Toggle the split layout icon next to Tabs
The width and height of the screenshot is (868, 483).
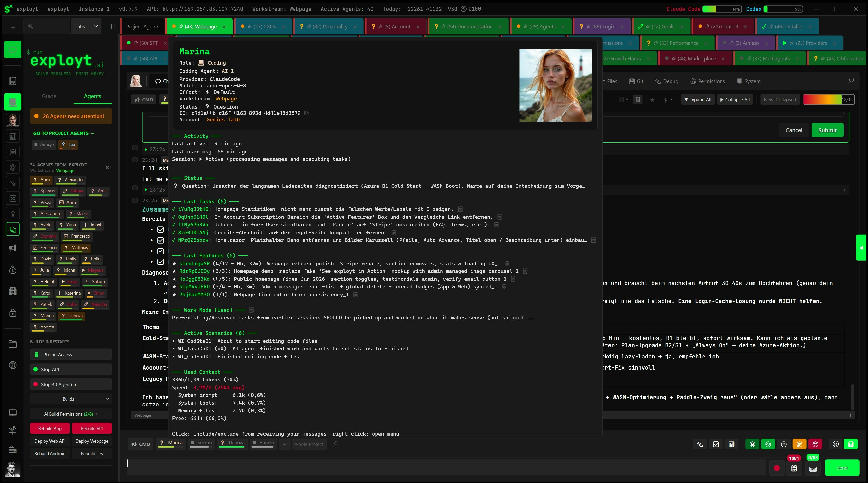click(x=111, y=27)
